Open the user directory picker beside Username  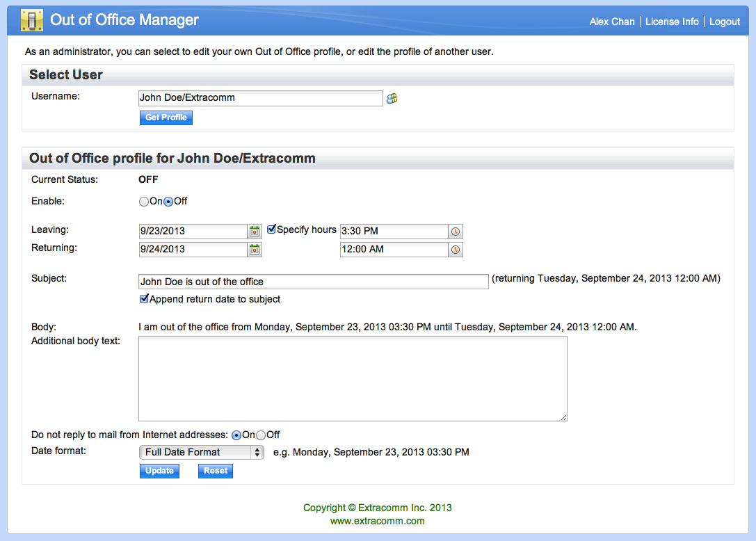pyautogui.click(x=392, y=99)
